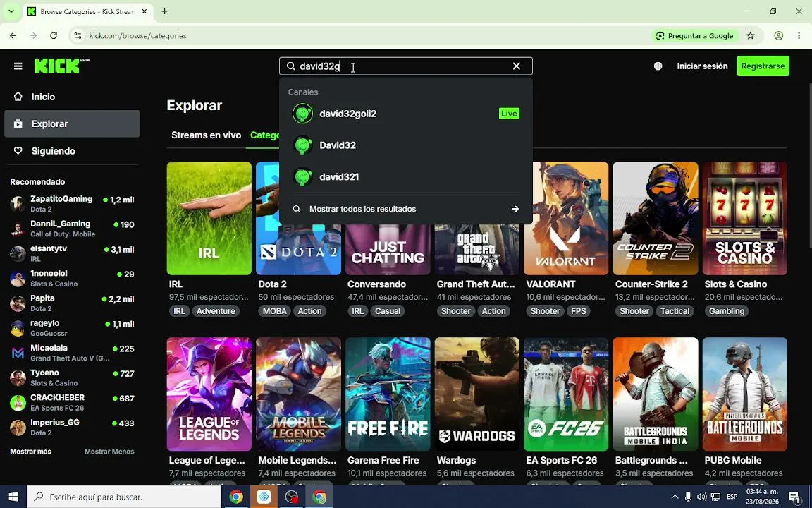Screen dimensions: 812x508
Task: Open Wardogs category thumbnail
Action: click(477, 394)
